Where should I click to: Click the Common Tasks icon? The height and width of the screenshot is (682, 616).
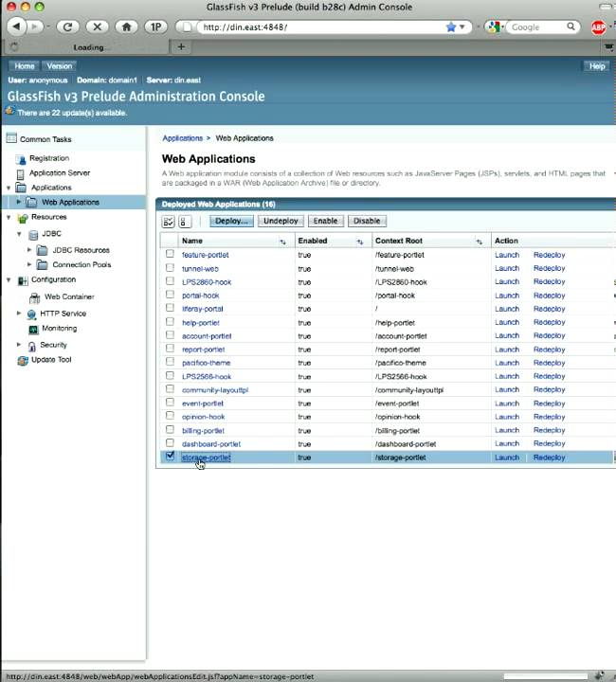[x=11, y=138]
